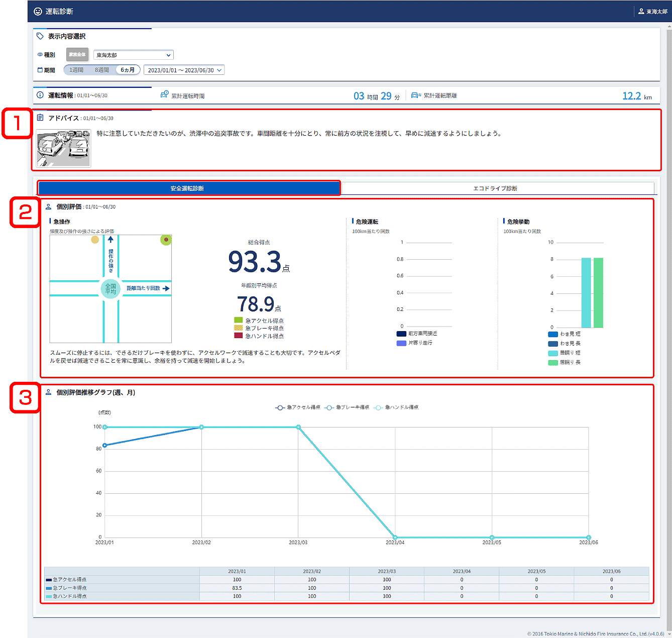672x638 pixels.
Task: Click the tag icon beside 表示内容選択
Action: [40, 36]
